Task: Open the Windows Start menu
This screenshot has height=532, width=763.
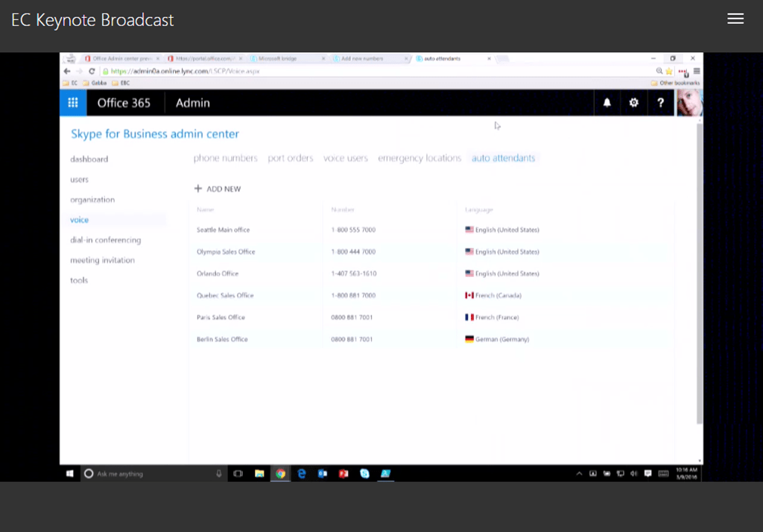Action: pos(70,473)
